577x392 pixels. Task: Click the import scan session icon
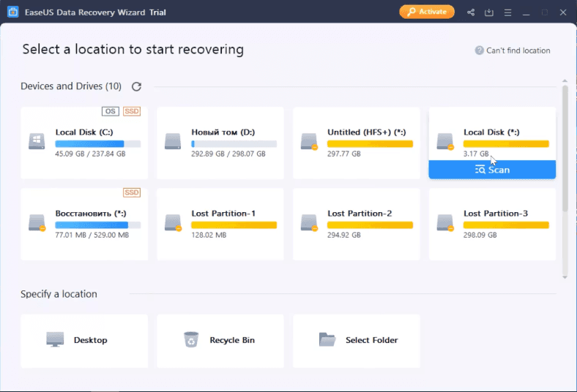click(489, 12)
